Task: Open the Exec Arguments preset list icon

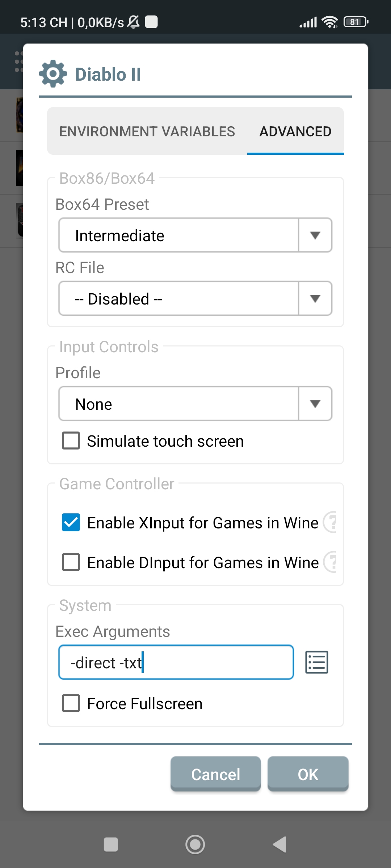Action: [317, 662]
